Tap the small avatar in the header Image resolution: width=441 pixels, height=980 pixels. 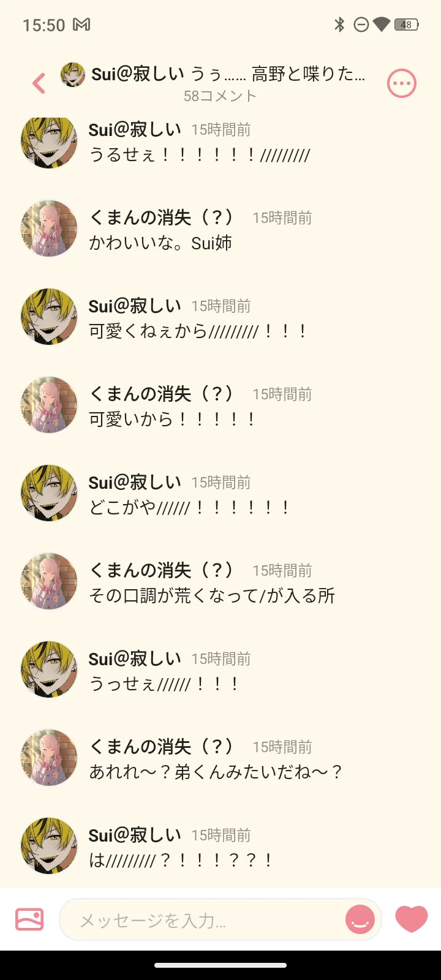point(72,75)
